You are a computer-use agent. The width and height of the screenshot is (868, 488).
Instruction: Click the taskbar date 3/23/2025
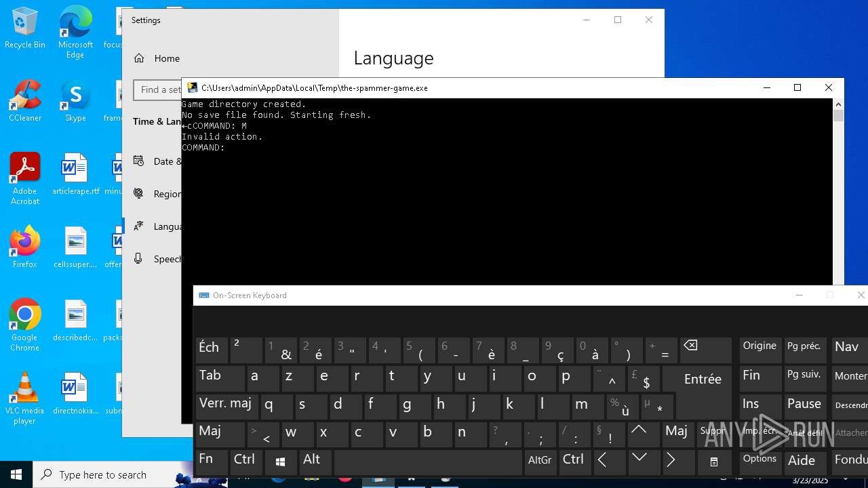(x=810, y=481)
